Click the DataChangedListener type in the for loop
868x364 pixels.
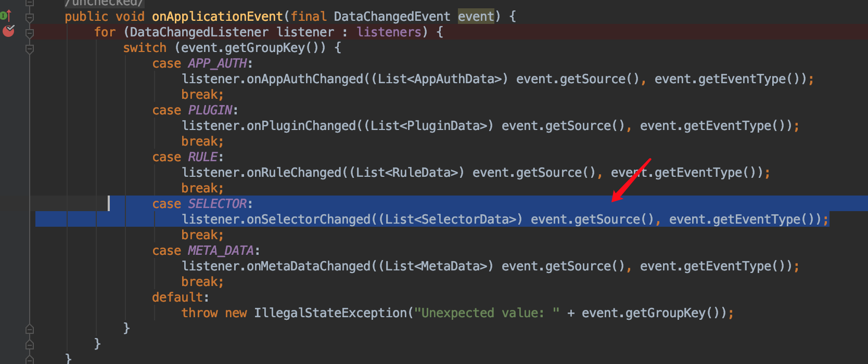coord(199,32)
